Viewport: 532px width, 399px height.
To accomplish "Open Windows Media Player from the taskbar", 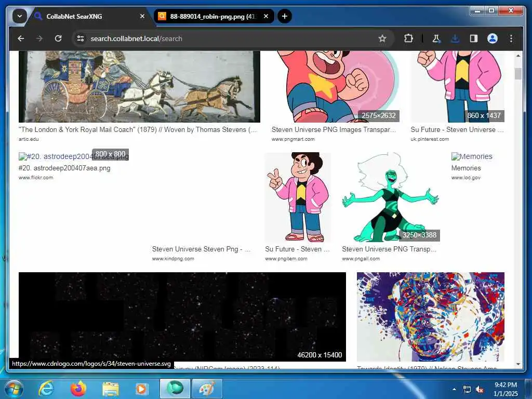I will (141, 389).
